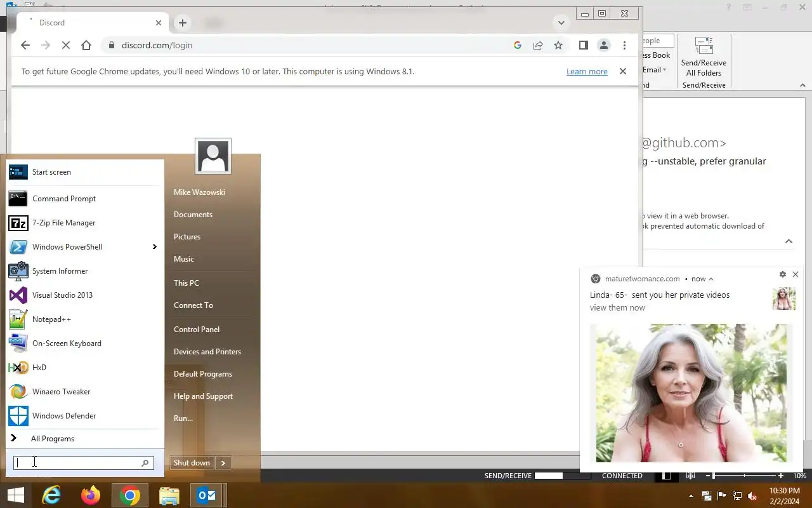Screen dimensions: 812x508
Task: Open Firefox from taskbar
Action: pyautogui.click(x=91, y=495)
